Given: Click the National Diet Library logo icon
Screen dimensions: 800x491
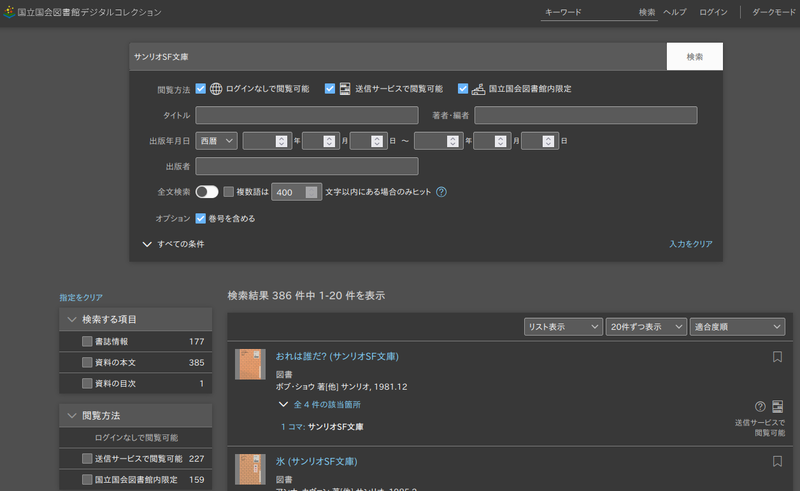Looking at the screenshot, I should [10, 12].
